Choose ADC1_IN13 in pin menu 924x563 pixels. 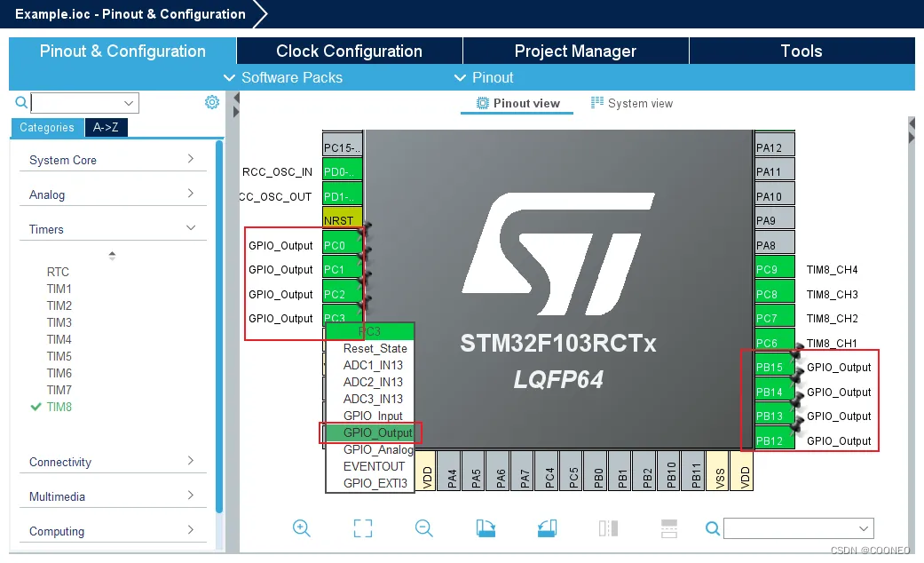(x=370, y=365)
